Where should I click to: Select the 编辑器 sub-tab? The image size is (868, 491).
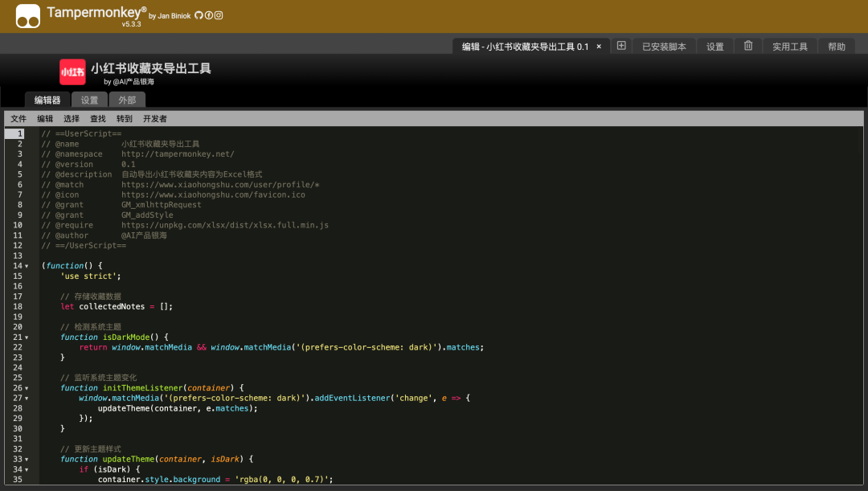tap(47, 100)
